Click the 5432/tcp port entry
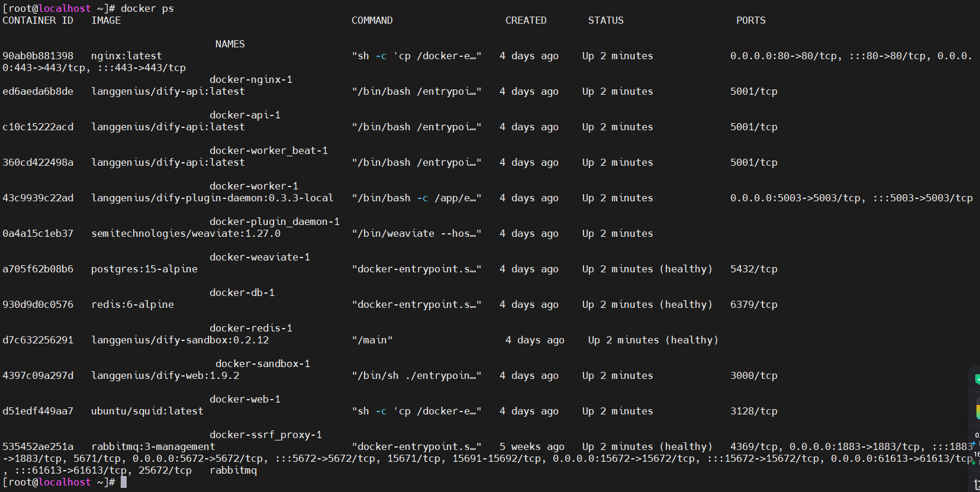The height and width of the screenshot is (492, 980). point(754,269)
